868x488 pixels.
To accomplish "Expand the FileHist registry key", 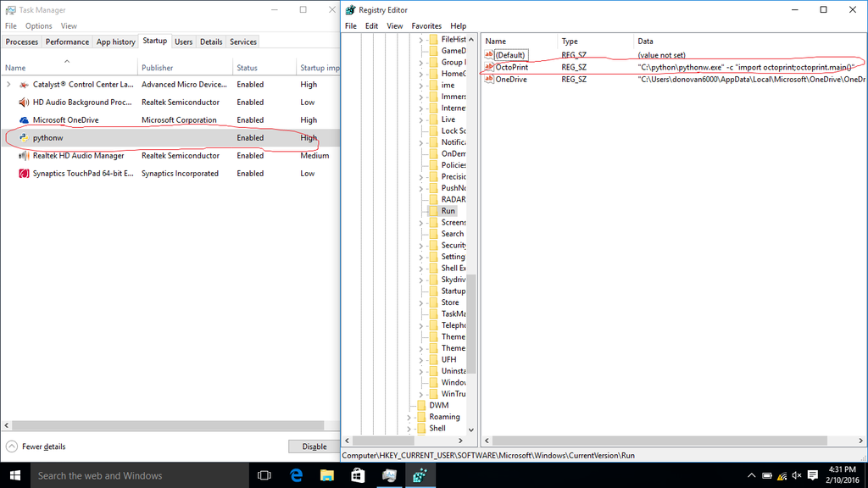I will coord(420,40).
